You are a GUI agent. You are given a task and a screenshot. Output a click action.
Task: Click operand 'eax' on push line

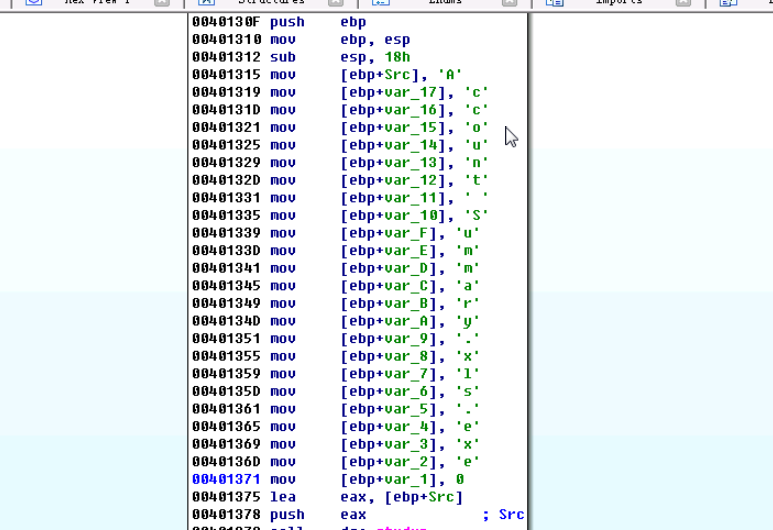pyautogui.click(x=353, y=515)
